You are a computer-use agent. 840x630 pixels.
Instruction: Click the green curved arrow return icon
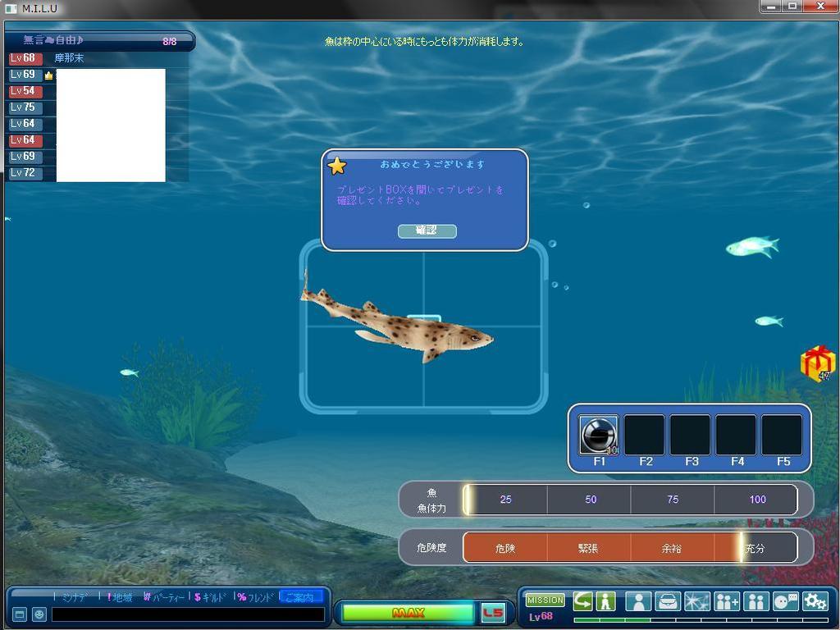[582, 601]
